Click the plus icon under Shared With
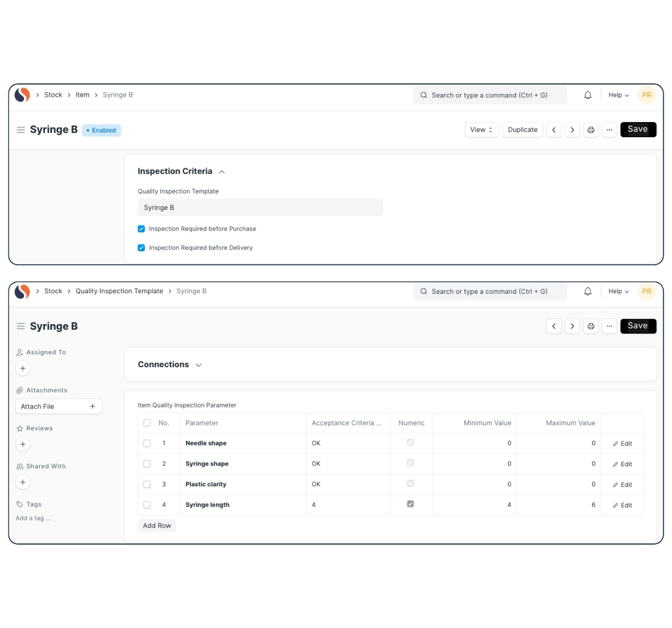 click(x=22, y=482)
